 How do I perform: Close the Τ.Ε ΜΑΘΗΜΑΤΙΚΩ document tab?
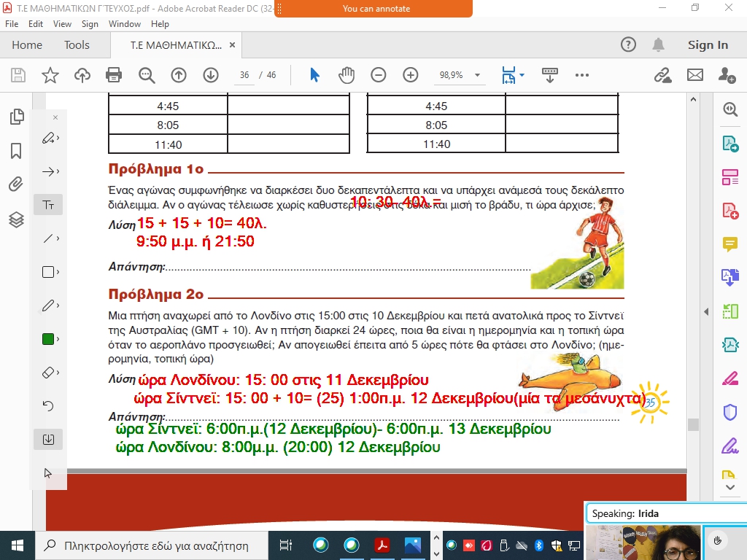[233, 44]
